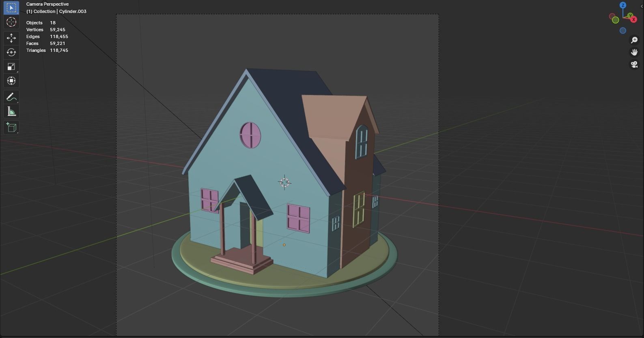Click the Pan view hand icon
Viewport: 644px width, 338px height.
point(634,52)
